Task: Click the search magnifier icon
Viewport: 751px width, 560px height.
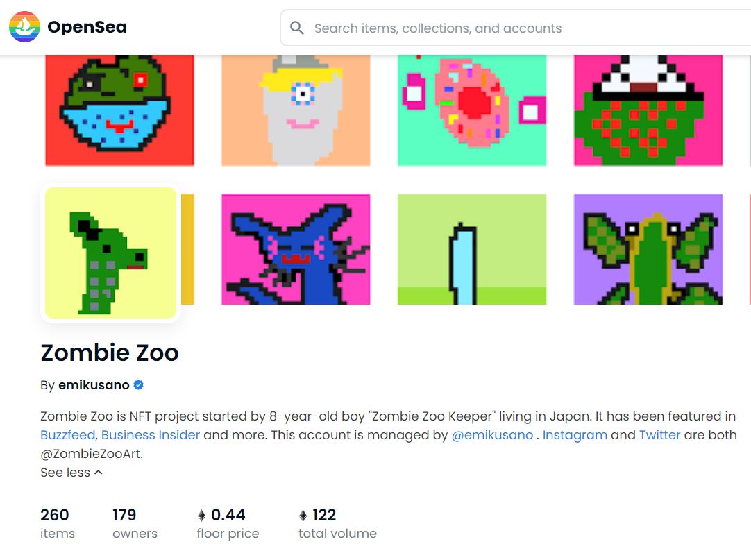Action: click(x=297, y=28)
